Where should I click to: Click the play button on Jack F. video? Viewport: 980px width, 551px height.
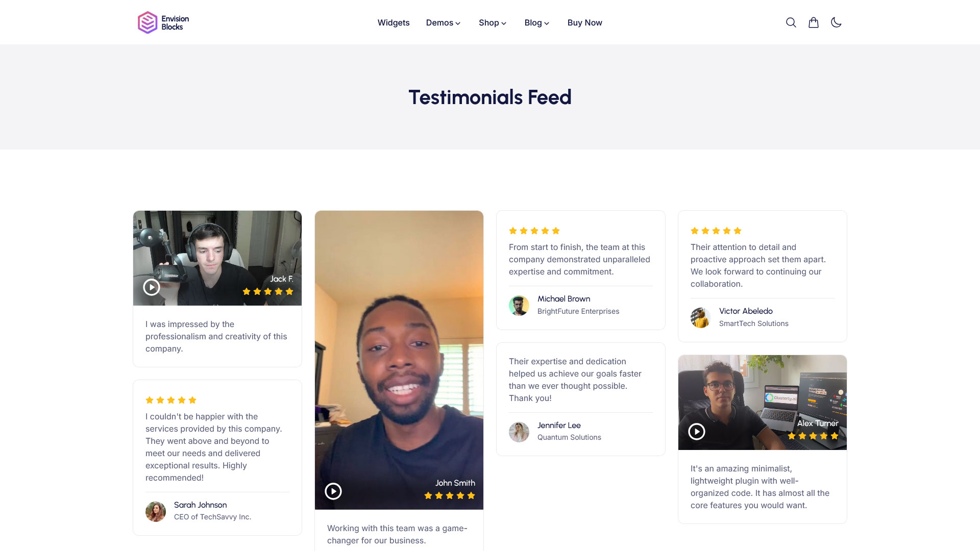151,287
